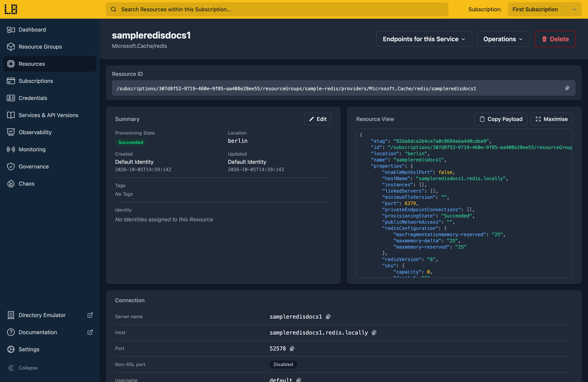This screenshot has width=588, height=382.
Task: Click the Chaos flame icon
Action: 11,184
